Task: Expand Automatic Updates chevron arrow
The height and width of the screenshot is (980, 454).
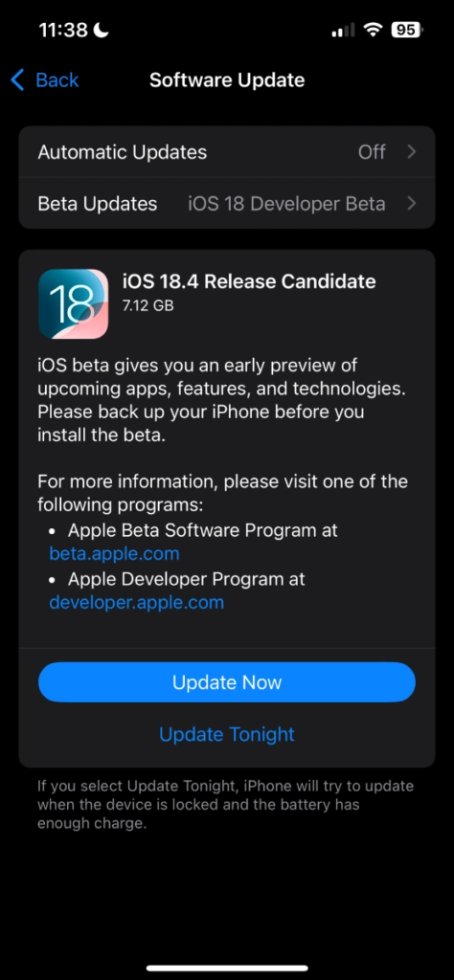Action: 412,152
